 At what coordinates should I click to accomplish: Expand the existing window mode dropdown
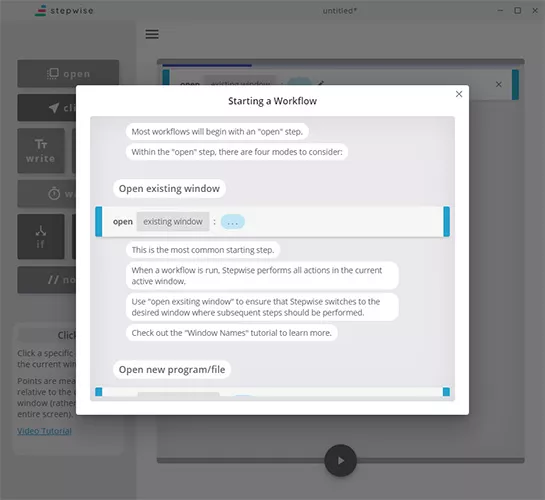coord(173,222)
